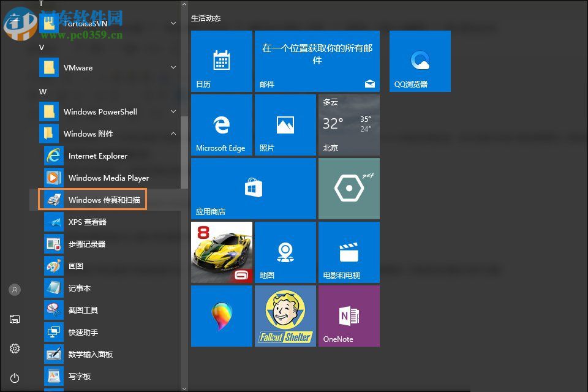Click the power button in sidebar
The height and width of the screenshot is (392, 588).
pyautogui.click(x=15, y=378)
